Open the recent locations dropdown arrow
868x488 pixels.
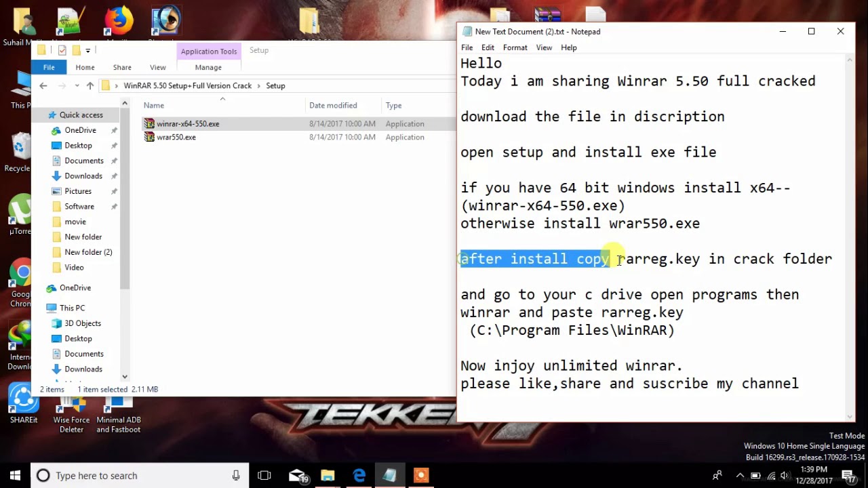pos(77,86)
